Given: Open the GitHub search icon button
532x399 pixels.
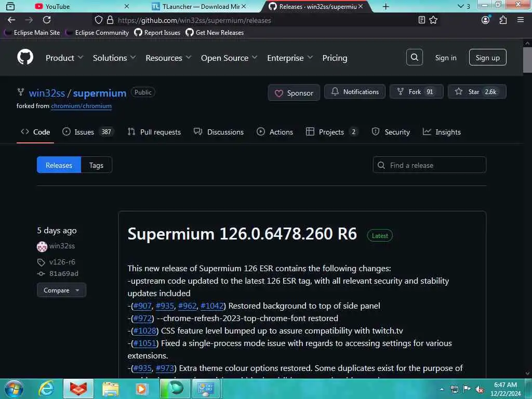Looking at the screenshot, I should (x=414, y=57).
